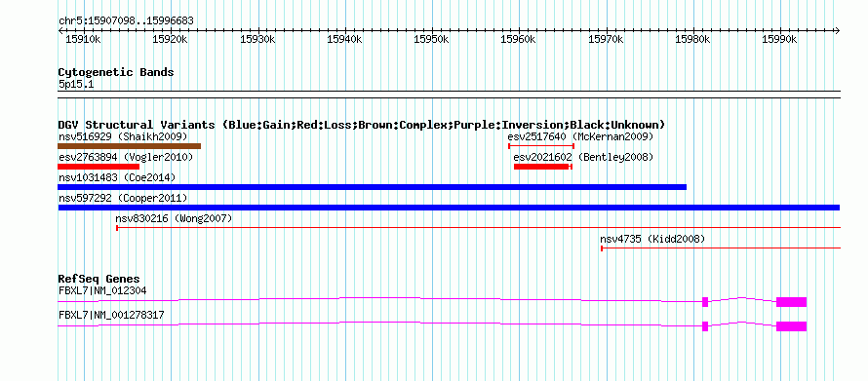Open esv2021602 (Bentley2008) variant label
Screen dimensions: 868x381
[x=583, y=157]
